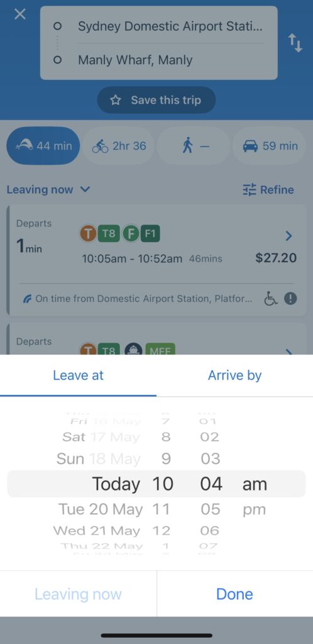The image size is (313, 644).
Task: Select the cycling 2hr 36 option
Action: point(119,146)
